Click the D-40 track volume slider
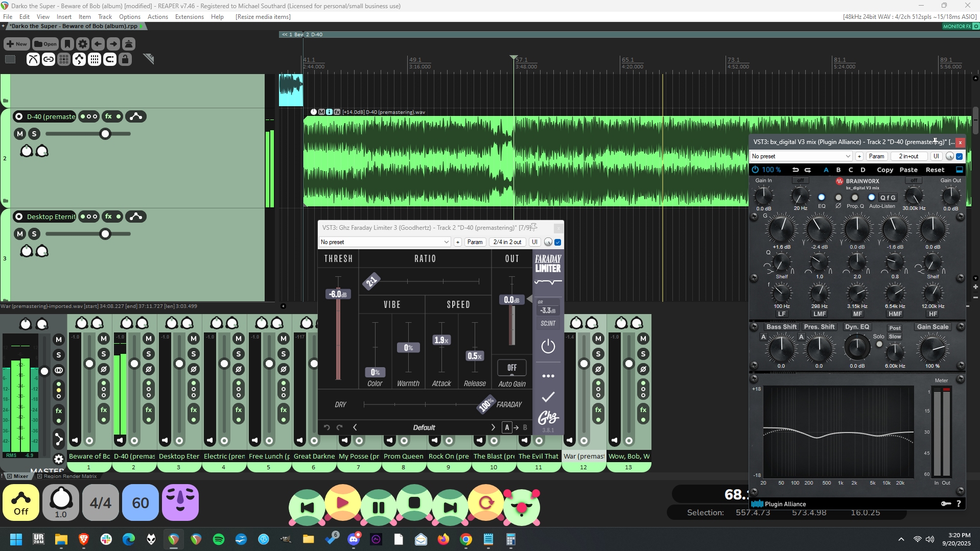This screenshot has width=980, height=551. click(x=105, y=134)
